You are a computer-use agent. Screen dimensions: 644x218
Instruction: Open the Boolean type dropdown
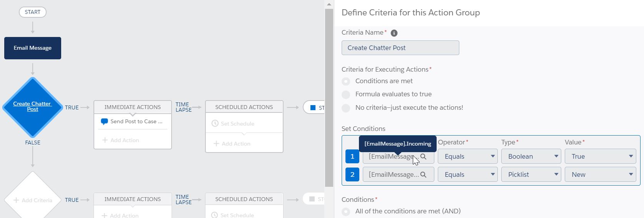531,156
